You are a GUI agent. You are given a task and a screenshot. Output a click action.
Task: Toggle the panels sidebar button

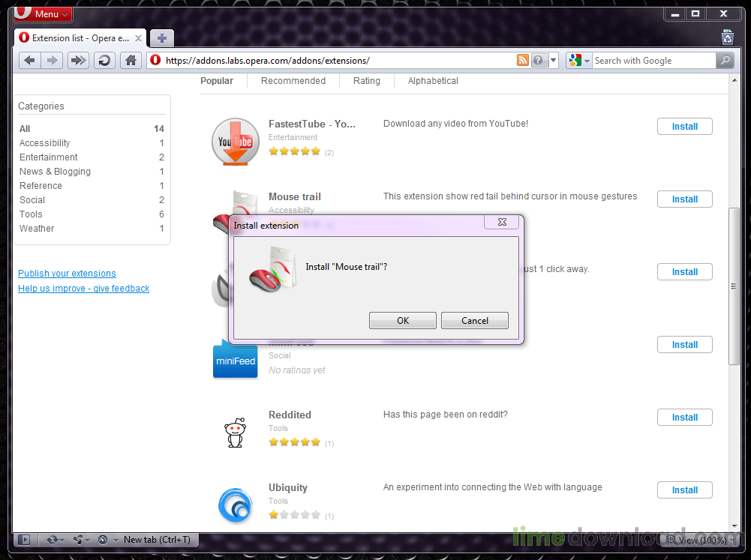coord(24,540)
